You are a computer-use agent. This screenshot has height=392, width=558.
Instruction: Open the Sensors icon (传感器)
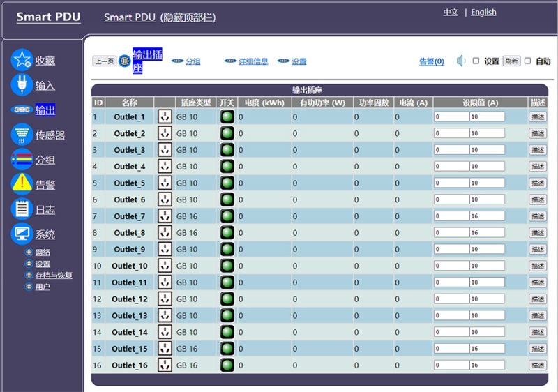(22, 135)
